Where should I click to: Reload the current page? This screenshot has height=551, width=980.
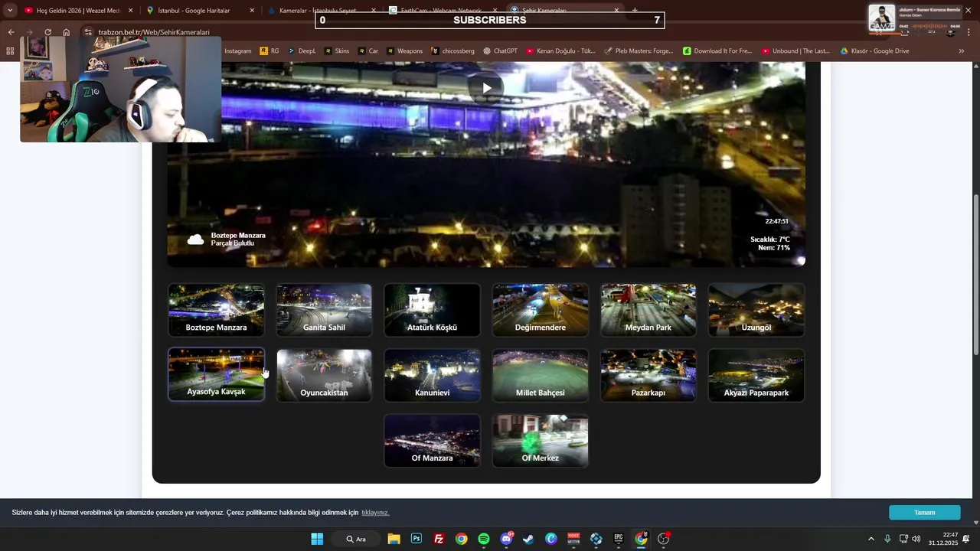click(x=47, y=32)
